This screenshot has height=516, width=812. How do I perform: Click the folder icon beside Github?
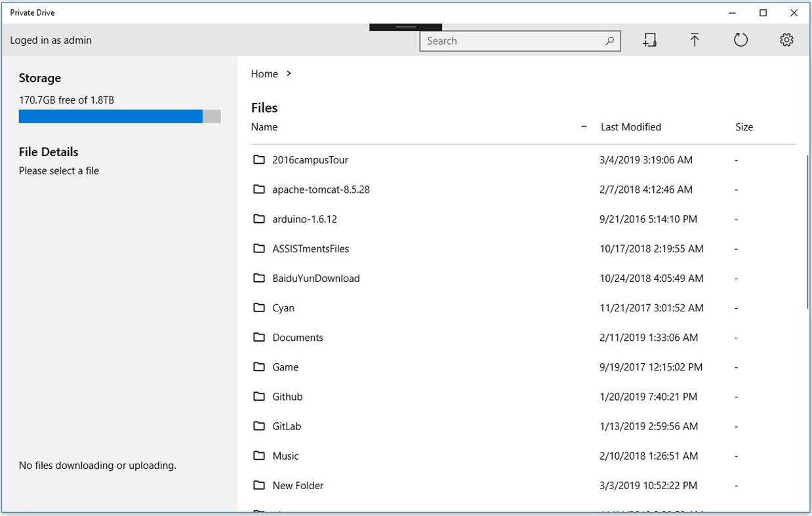(259, 397)
